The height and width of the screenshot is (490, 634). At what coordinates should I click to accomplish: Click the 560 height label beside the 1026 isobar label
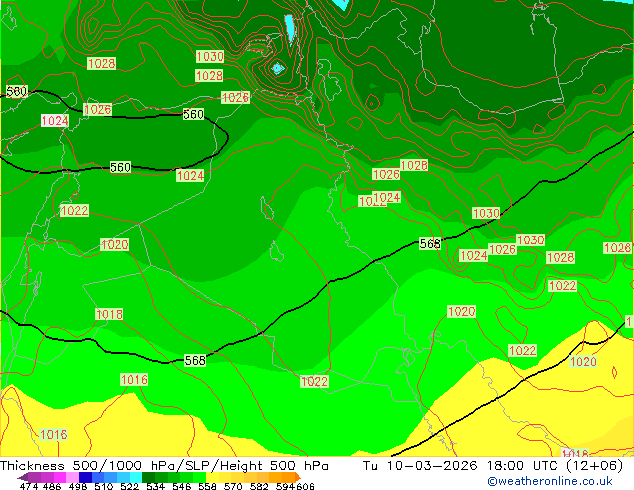point(193,114)
